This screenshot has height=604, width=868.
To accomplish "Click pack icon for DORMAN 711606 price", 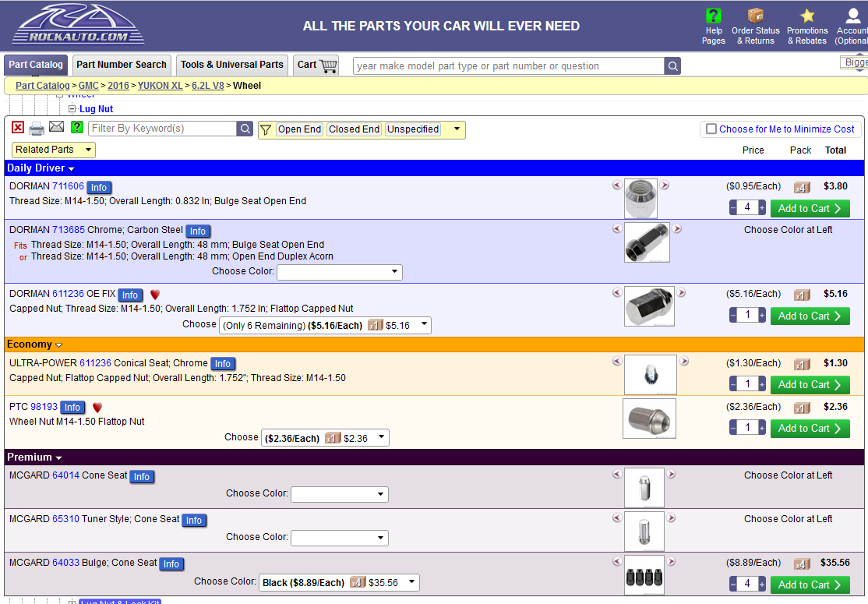I will [802, 187].
